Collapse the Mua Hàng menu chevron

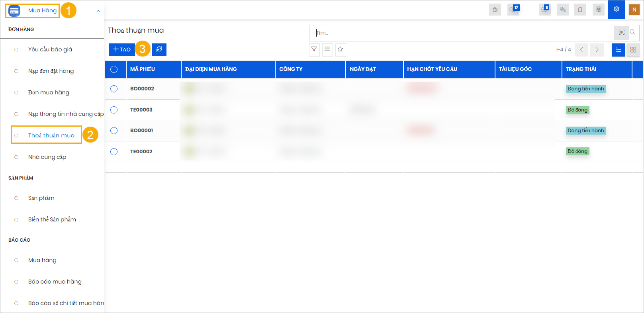98,11
